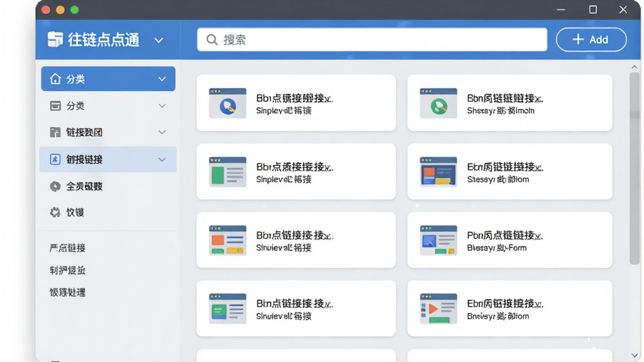The width and height of the screenshot is (644, 362).
Task: Open the green circle thumbnail on the Shseyr card
Action: pyautogui.click(x=438, y=103)
